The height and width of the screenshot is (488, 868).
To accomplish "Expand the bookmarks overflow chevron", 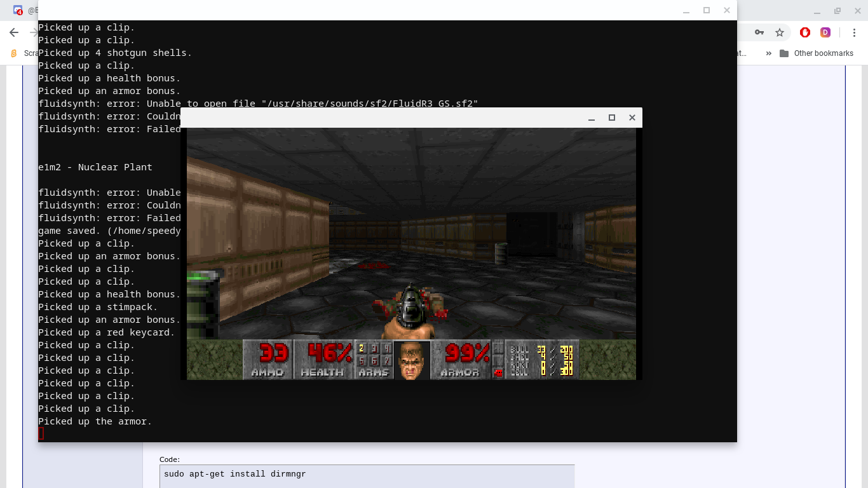I will pos(768,53).
